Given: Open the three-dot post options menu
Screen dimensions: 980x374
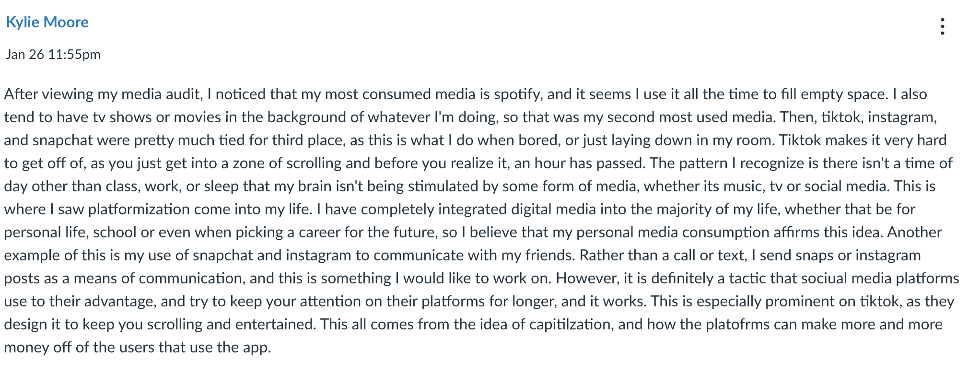Looking at the screenshot, I should pyautogui.click(x=942, y=26).
